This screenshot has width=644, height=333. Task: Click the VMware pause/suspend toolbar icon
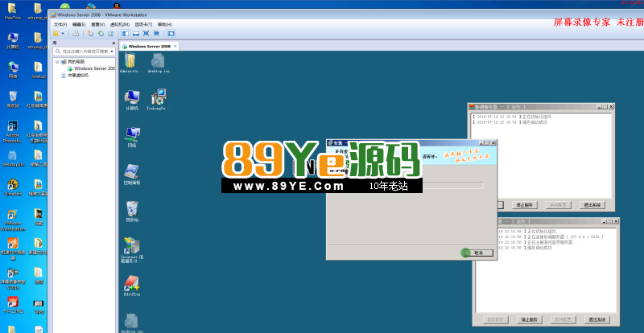coord(56,34)
